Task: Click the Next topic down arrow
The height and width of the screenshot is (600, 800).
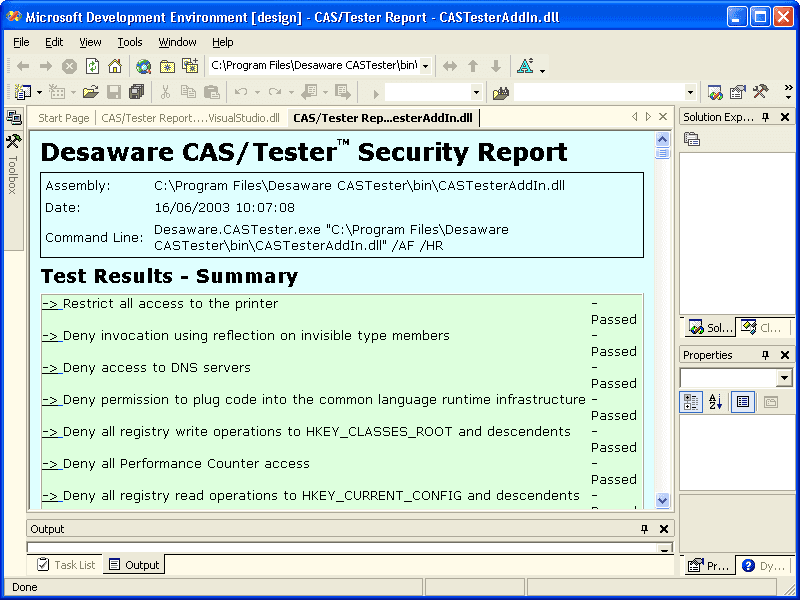Action: pos(496,66)
